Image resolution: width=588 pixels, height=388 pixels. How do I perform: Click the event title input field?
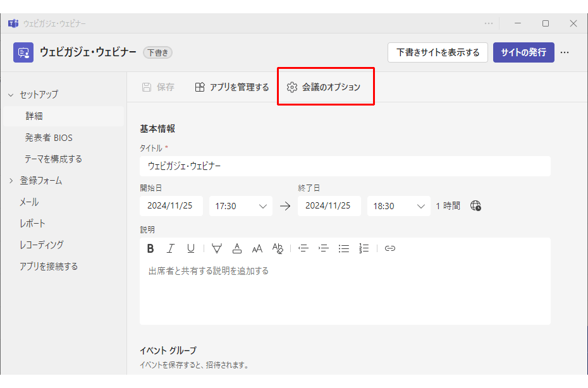click(345, 166)
